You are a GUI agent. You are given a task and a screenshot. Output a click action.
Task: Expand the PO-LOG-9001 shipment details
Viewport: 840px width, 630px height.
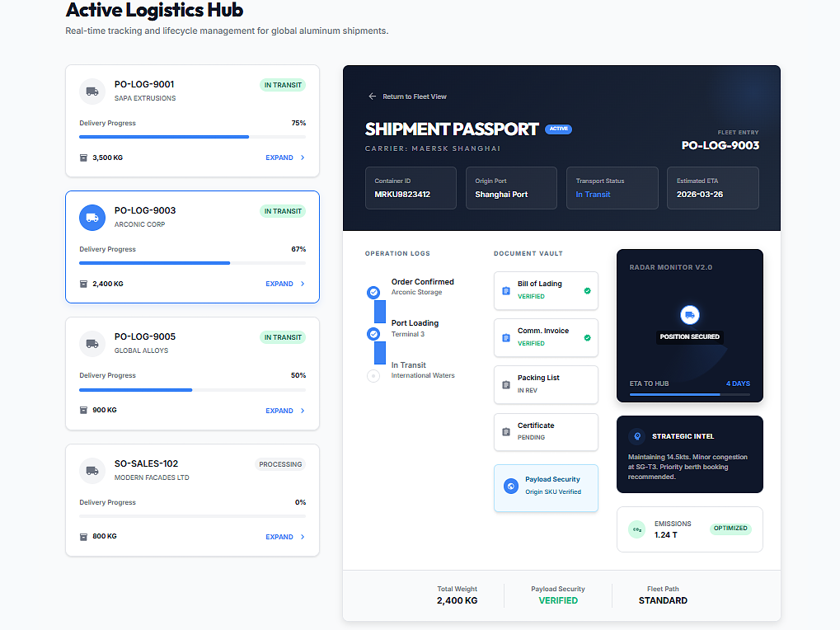pyautogui.click(x=284, y=157)
